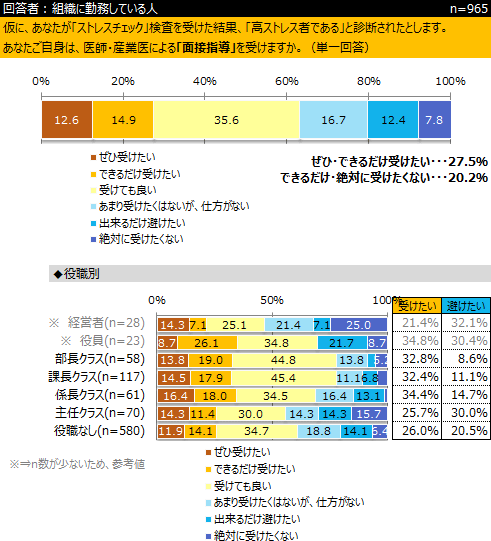491x541 pixels.
Task: Select the orange 14.9 bar segment
Action: 123,120
